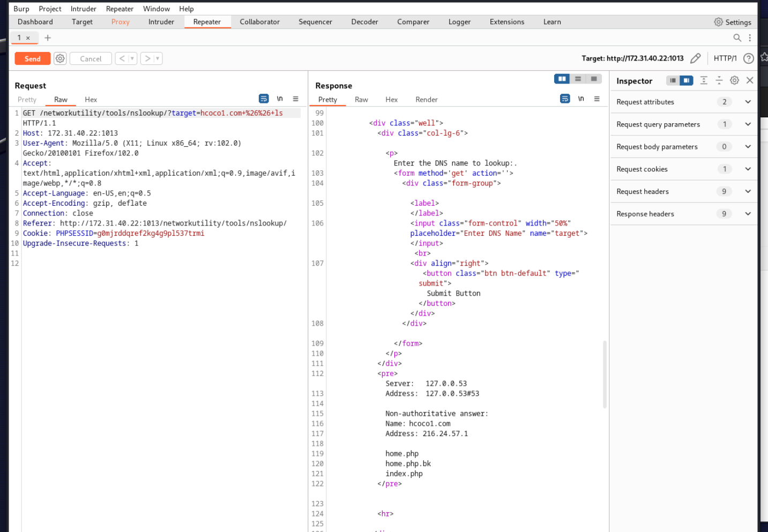The width and height of the screenshot is (768, 532).
Task: Collapse all Inspector sections
Action: point(719,80)
